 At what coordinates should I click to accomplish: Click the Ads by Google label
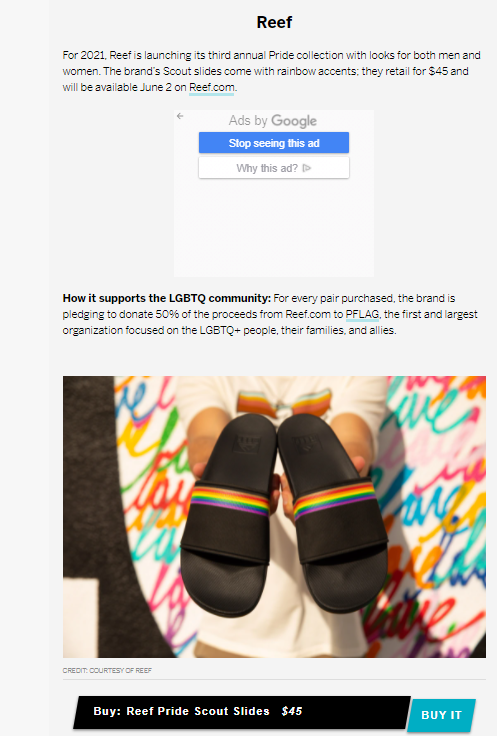273,121
